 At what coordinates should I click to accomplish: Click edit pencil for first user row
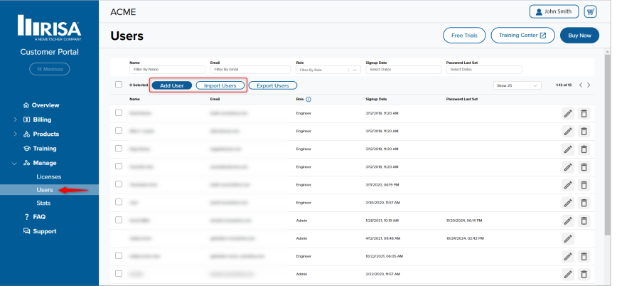[568, 113]
